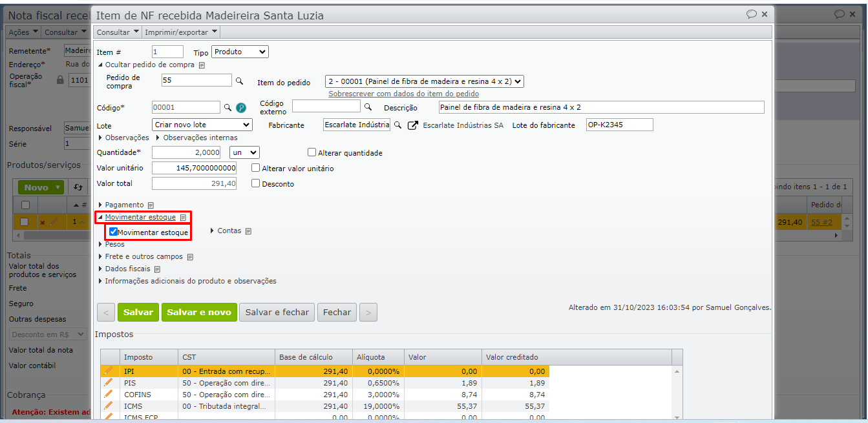
Task: Click the pencil edit icon in the background item row
Action: [x=54, y=222]
